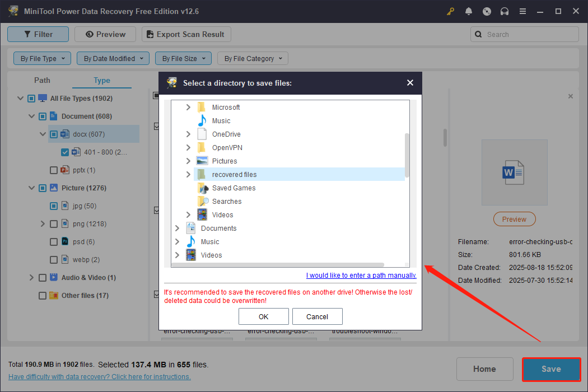Toggle the docx (607) checkbox
The height and width of the screenshot is (392, 588).
tap(54, 134)
